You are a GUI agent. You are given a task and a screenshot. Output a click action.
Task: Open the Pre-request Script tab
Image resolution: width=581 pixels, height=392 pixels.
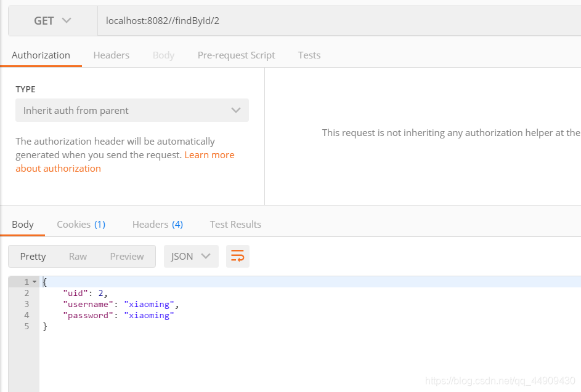[x=237, y=55]
